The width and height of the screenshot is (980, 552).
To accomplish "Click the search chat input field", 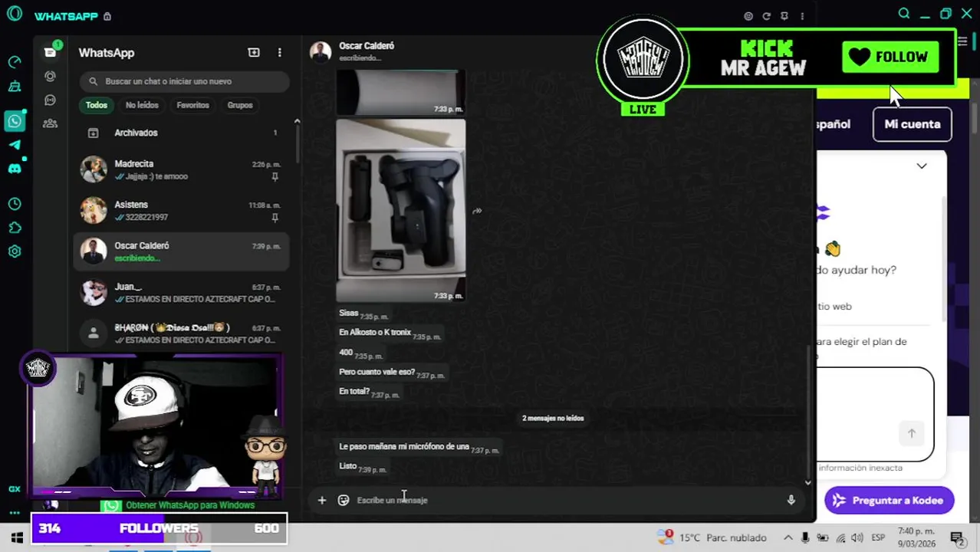I will click(185, 81).
